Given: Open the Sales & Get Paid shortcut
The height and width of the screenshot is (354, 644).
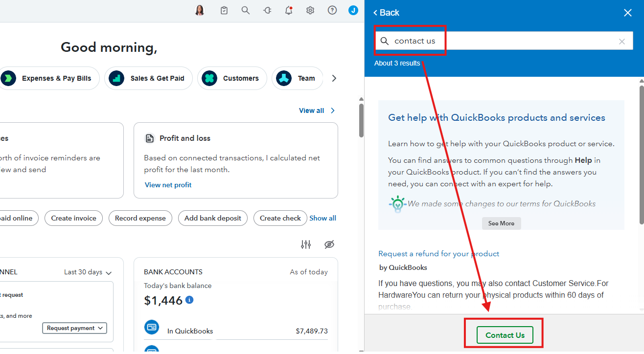Looking at the screenshot, I should click(148, 78).
